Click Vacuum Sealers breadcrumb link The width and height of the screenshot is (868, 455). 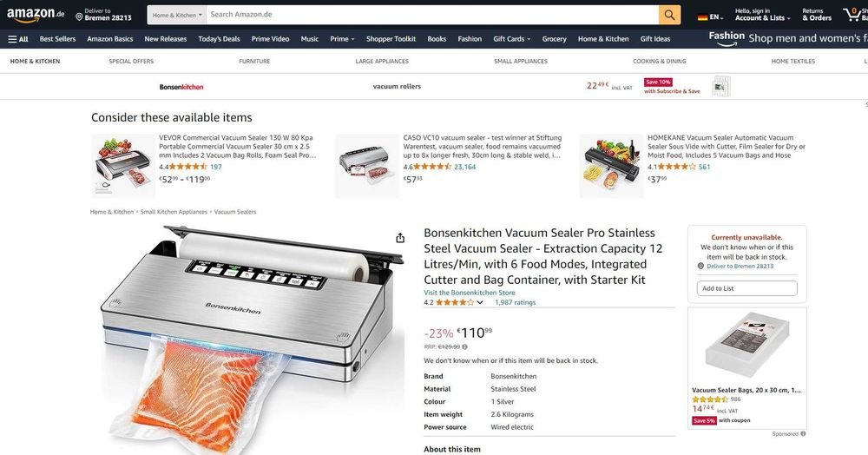pyautogui.click(x=235, y=212)
